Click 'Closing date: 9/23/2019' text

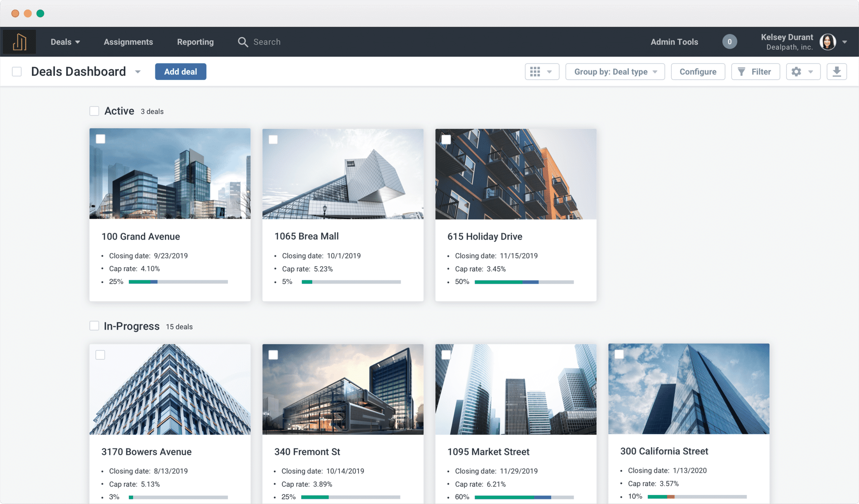click(x=148, y=256)
